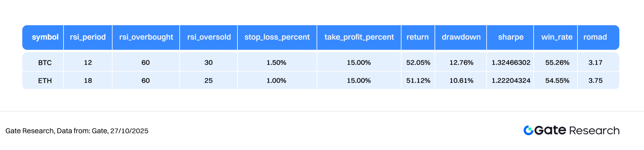Viewport: 644px width, 150px height.
Task: Click the ETH symbol cell
Action: 45,81
